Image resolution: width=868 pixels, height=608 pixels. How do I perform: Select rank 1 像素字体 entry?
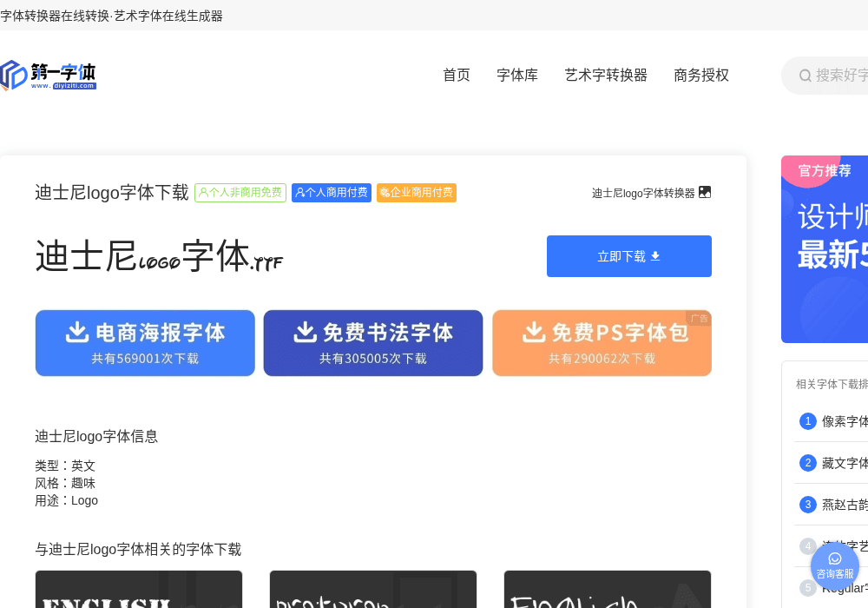832,421
